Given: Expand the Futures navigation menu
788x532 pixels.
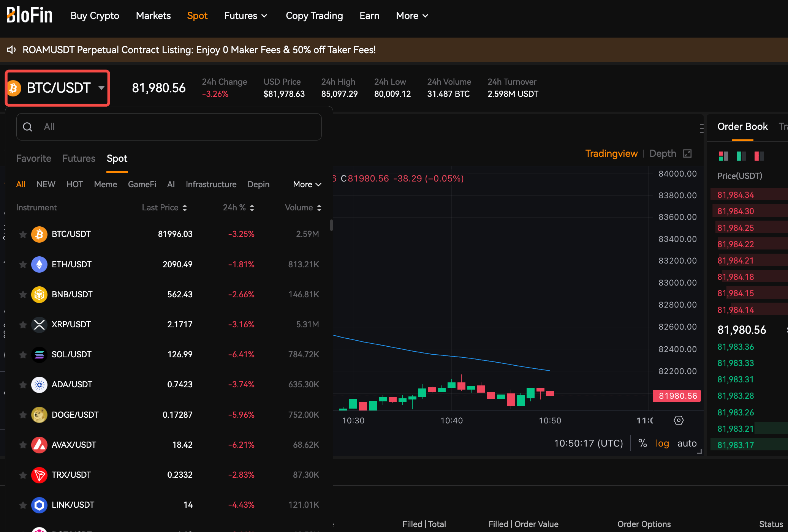Looking at the screenshot, I should click(x=246, y=16).
